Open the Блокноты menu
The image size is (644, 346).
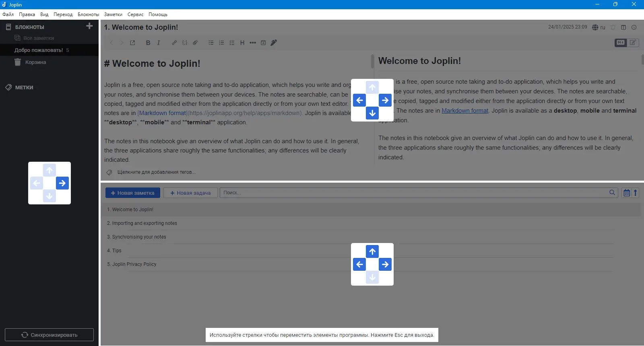click(x=88, y=14)
